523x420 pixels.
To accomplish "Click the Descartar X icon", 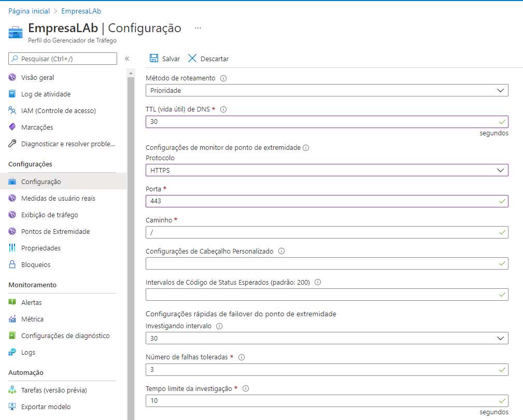I will (x=192, y=59).
